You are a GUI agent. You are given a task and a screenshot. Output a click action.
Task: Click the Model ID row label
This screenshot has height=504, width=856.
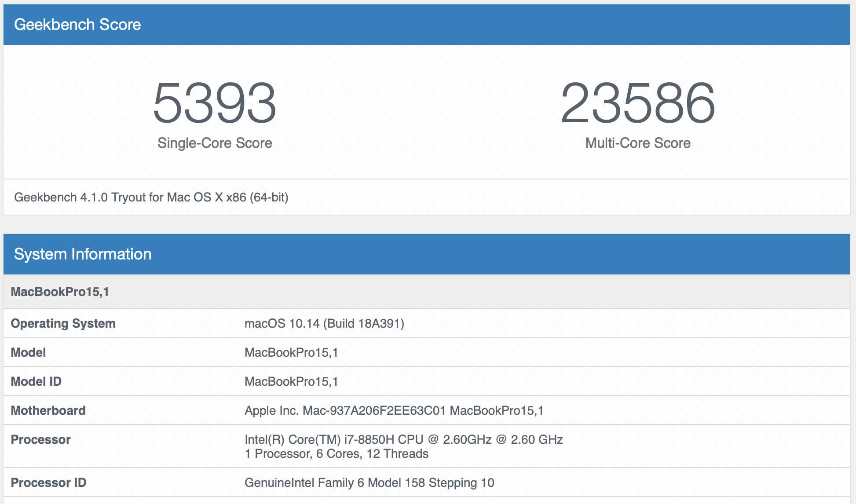pyautogui.click(x=36, y=381)
